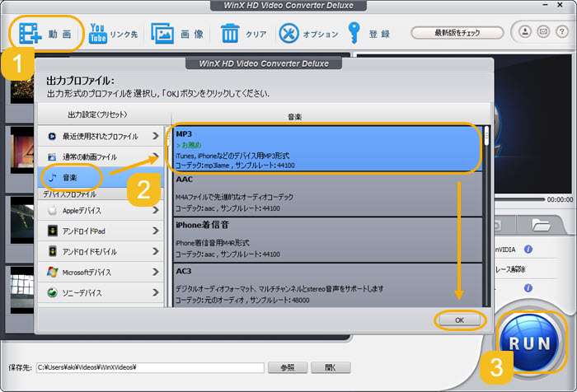Click the 最近使用されたプロファイル icon

click(x=52, y=137)
